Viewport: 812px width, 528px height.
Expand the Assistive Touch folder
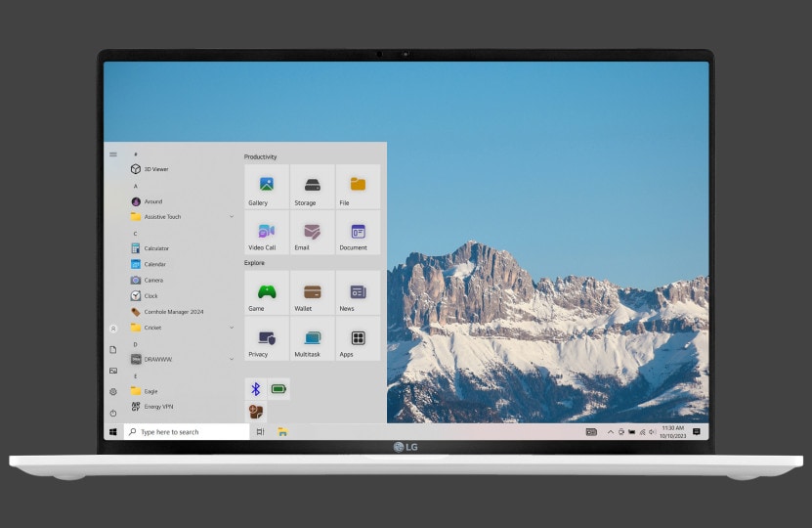[x=232, y=217]
